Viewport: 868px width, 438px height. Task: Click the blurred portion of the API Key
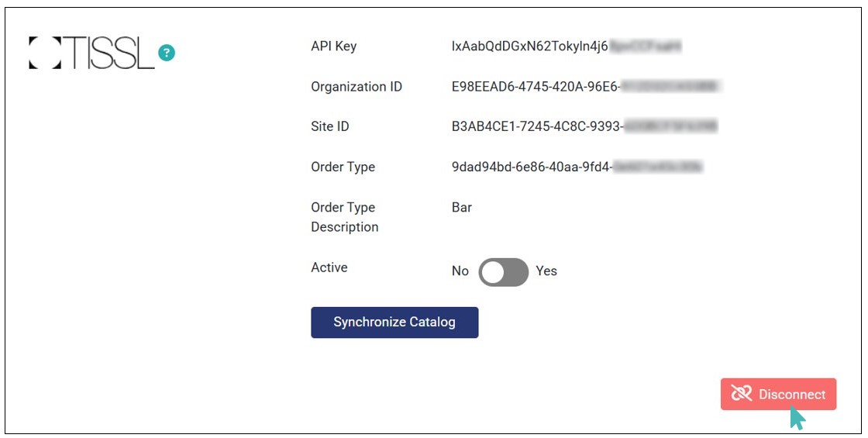pyautogui.click(x=645, y=47)
